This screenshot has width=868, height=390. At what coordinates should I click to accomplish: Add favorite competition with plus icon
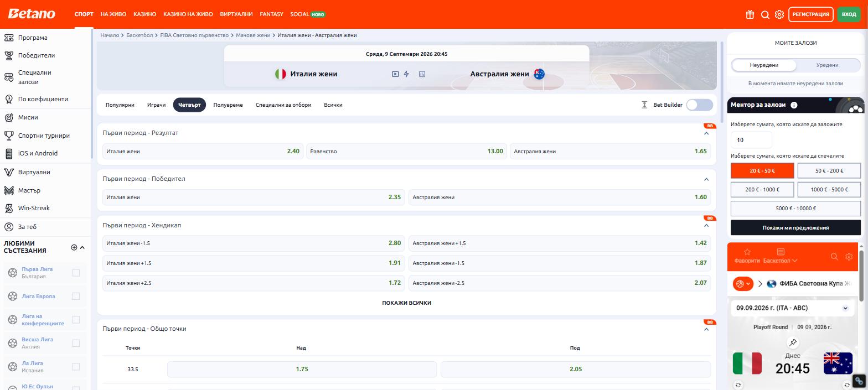(x=74, y=247)
